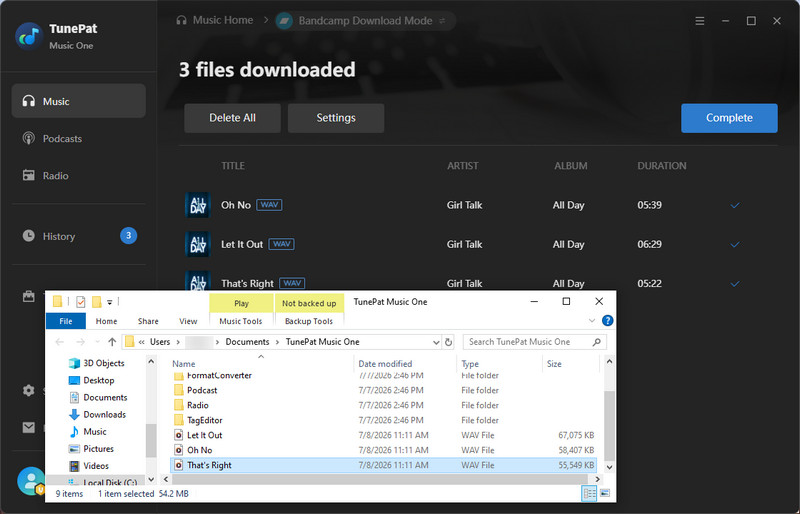
Task: Refresh the Explorer folder view
Action: pyautogui.click(x=448, y=342)
